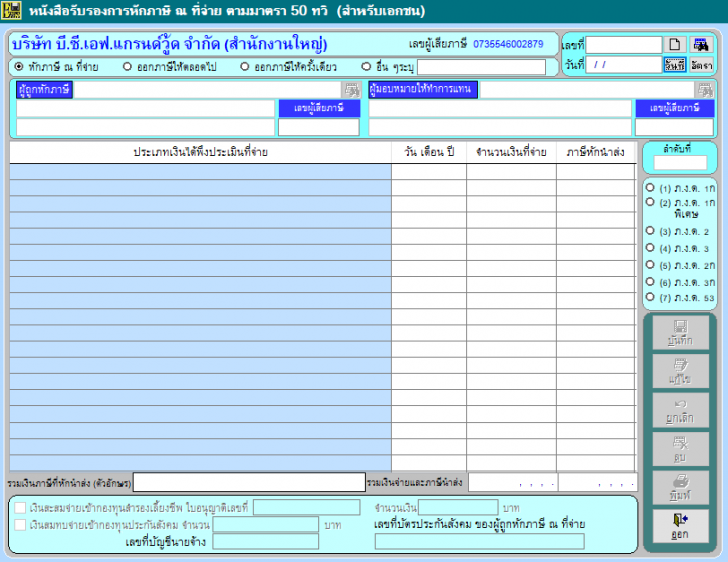Image resolution: width=728 pixels, height=562 pixels.
Task: Select (4) ภ.ง.ด. 3 radio option
Action: pyautogui.click(x=650, y=248)
